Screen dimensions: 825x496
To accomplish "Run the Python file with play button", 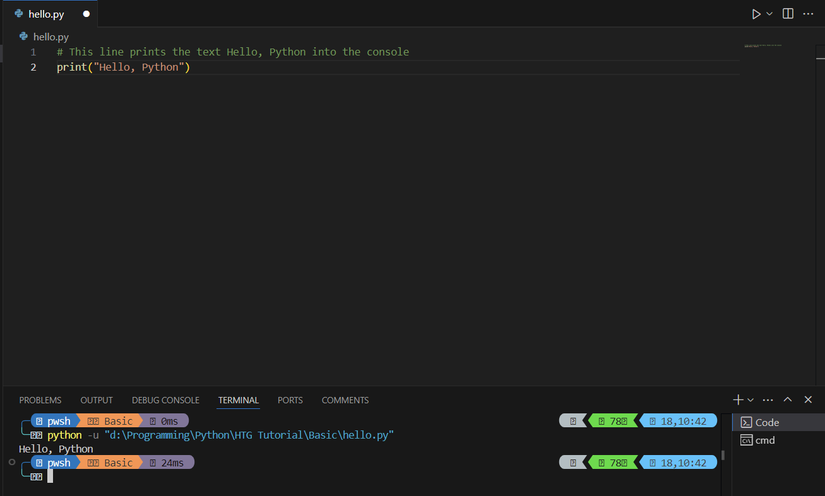I will point(756,14).
